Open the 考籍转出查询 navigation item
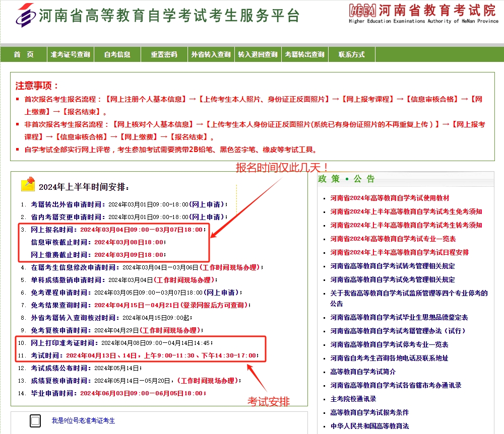The height and width of the screenshot is (434, 504). (x=304, y=54)
